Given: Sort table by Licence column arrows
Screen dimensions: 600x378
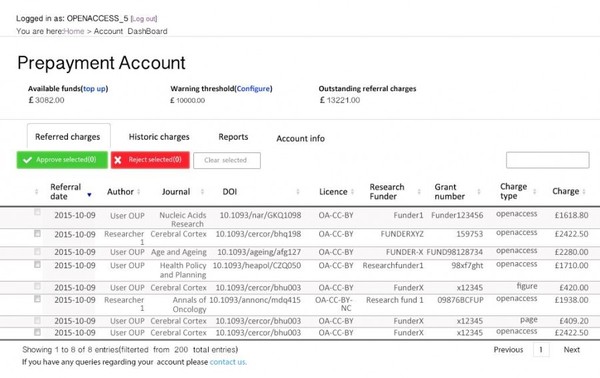Looking at the screenshot, I should pos(352,192).
